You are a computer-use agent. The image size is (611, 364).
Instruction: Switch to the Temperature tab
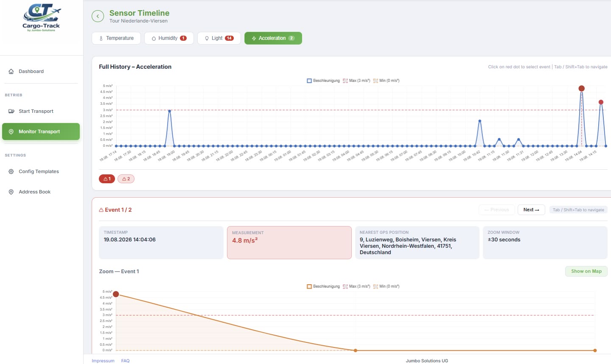(116, 38)
